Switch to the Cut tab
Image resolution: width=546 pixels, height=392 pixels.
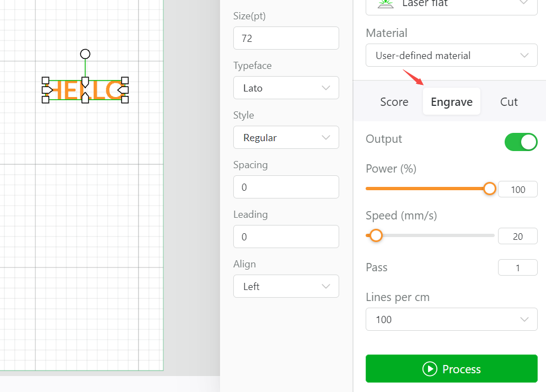click(x=508, y=102)
